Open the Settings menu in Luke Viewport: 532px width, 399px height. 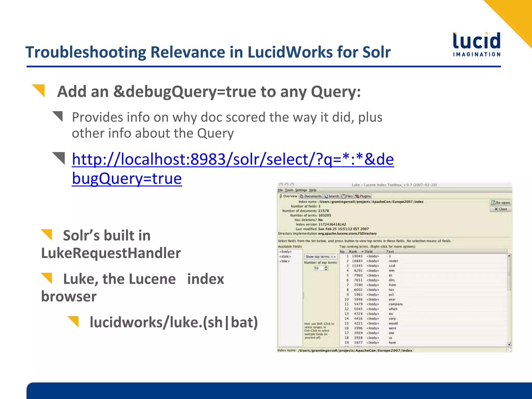tap(301, 190)
